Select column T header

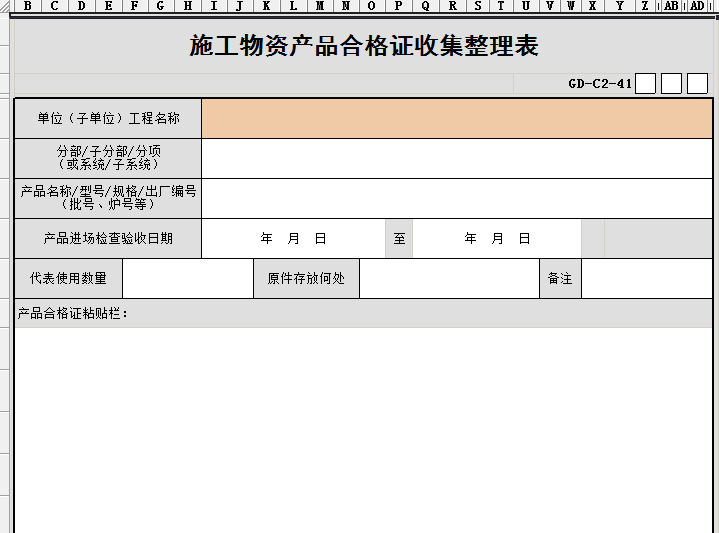tap(501, 6)
